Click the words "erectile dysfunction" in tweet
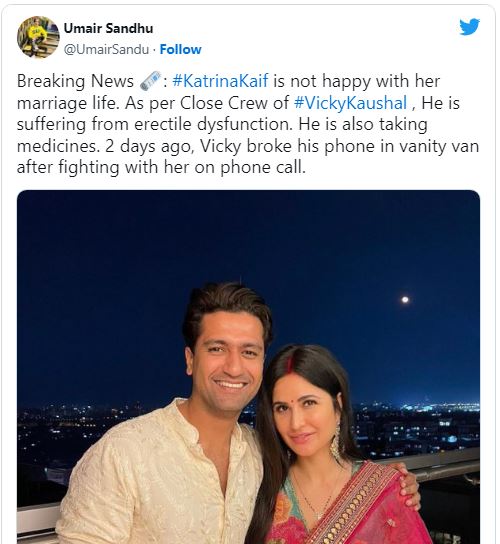 [213, 125]
